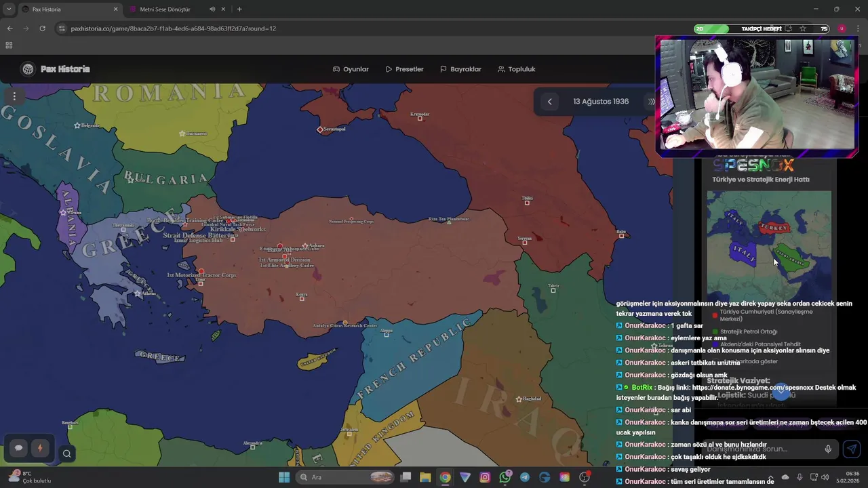Image resolution: width=868 pixels, height=488 pixels.
Task: Select Tbilisi city marker
Action: tap(527, 203)
